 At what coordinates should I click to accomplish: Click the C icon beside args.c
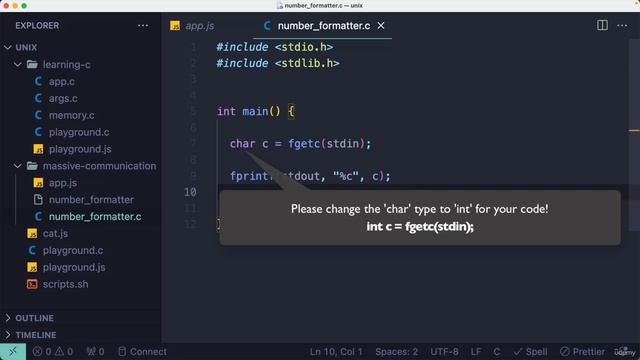(38, 98)
